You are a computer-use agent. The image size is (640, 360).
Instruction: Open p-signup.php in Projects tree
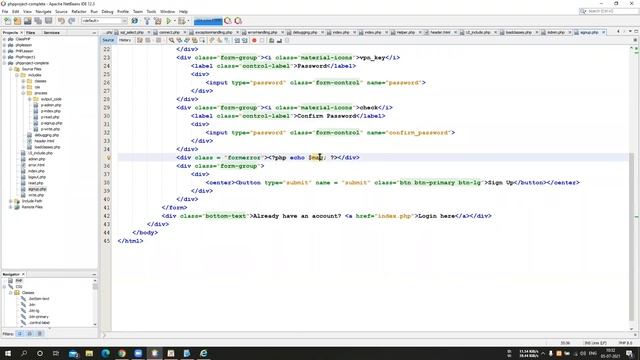(51, 123)
